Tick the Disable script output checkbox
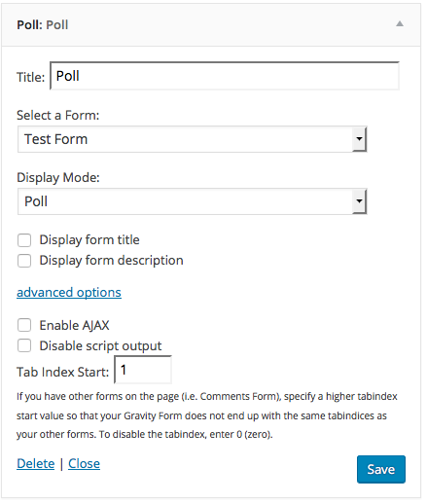The height and width of the screenshot is (504, 427). [x=24, y=345]
